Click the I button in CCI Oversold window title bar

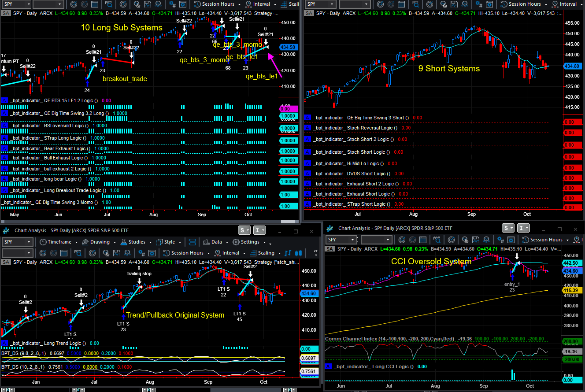point(524,228)
